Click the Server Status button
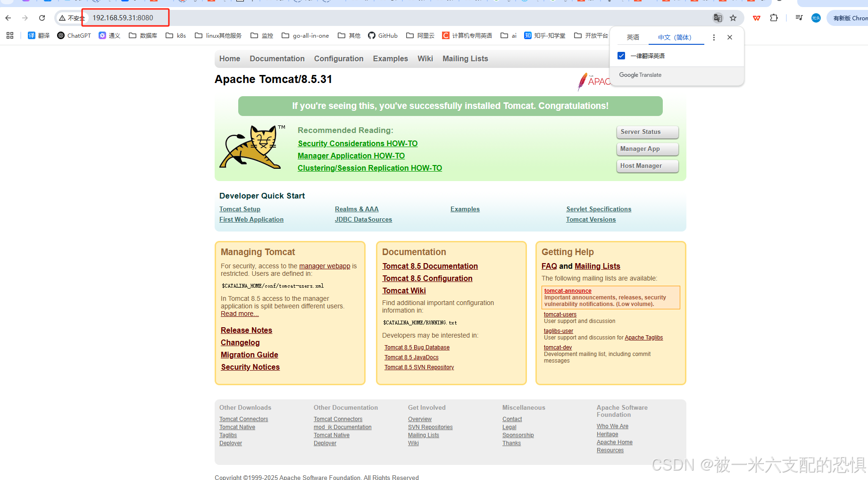868x480 pixels. click(x=647, y=132)
